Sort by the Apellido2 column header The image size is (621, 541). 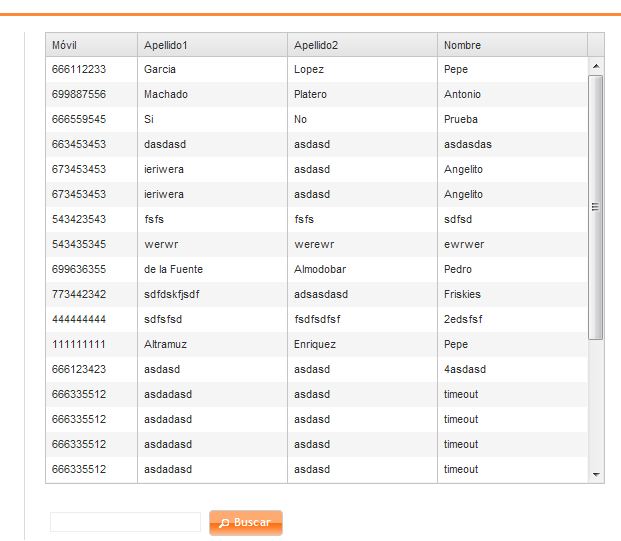(362, 45)
